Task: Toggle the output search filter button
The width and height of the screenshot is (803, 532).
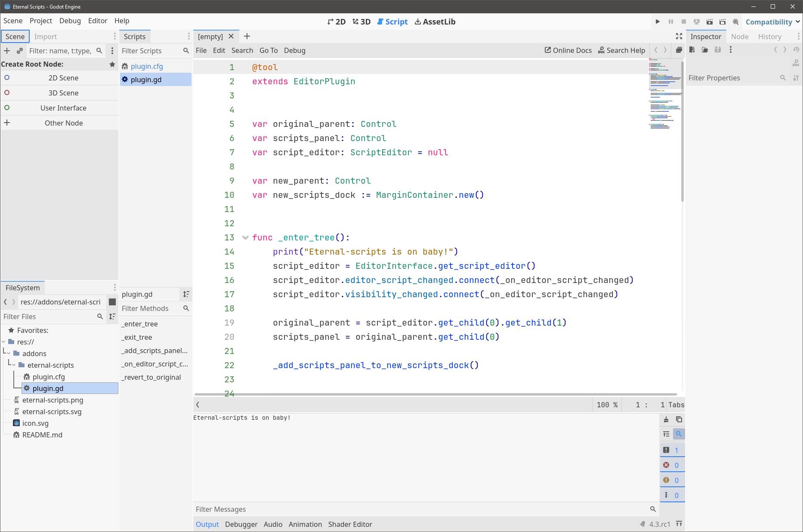Action: [679, 434]
